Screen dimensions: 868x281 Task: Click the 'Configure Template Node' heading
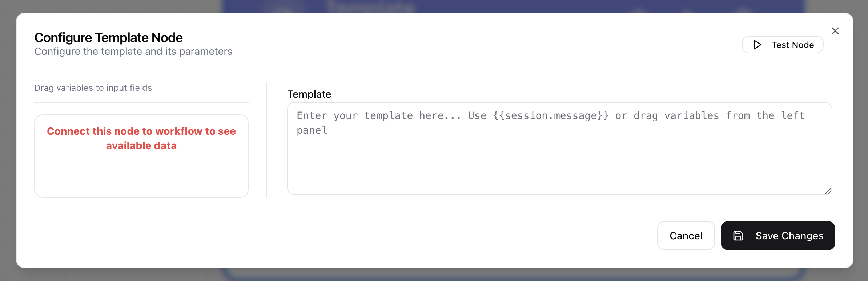(x=108, y=38)
